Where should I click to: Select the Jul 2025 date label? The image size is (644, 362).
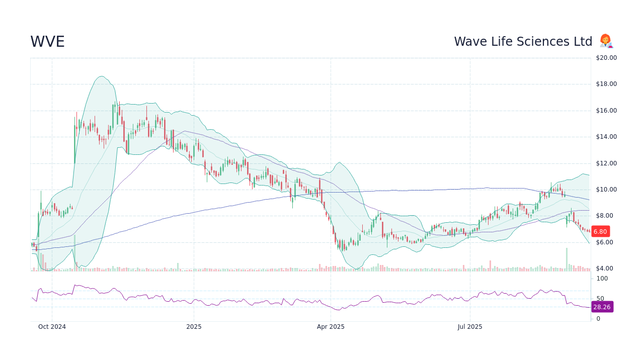(470, 326)
